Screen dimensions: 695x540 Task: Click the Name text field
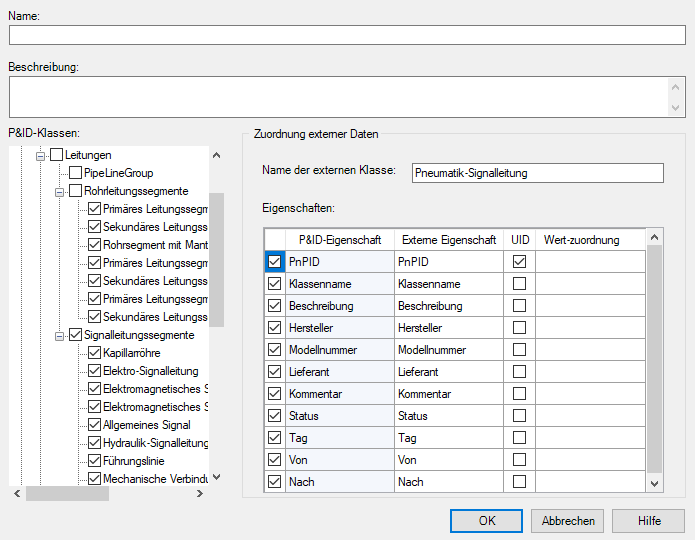tap(347, 35)
